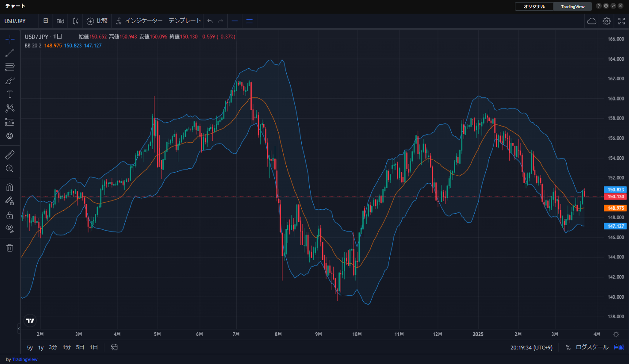Toggle magnet snapping mode
The image size is (629, 364).
coord(9,187)
